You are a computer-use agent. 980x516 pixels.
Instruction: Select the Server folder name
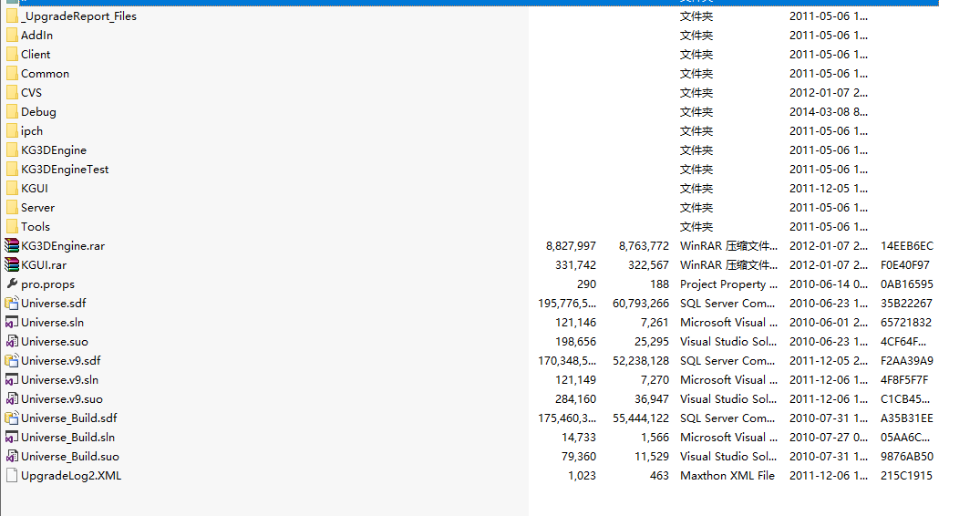pos(38,207)
